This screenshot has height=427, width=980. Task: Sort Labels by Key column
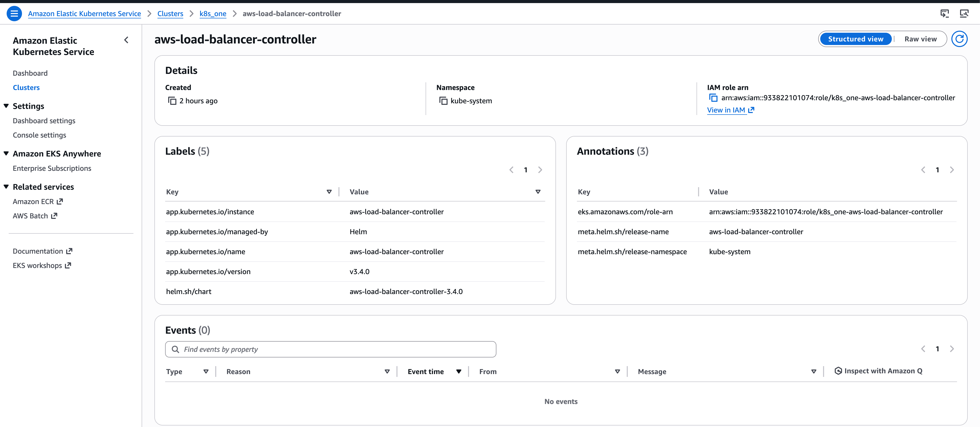pyautogui.click(x=329, y=192)
